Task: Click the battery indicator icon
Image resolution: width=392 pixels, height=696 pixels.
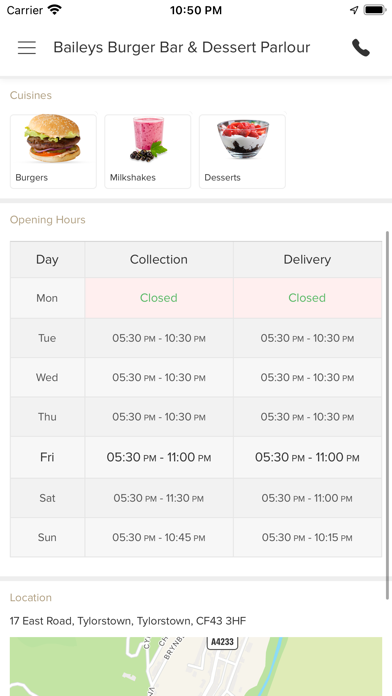Action: coord(375,10)
